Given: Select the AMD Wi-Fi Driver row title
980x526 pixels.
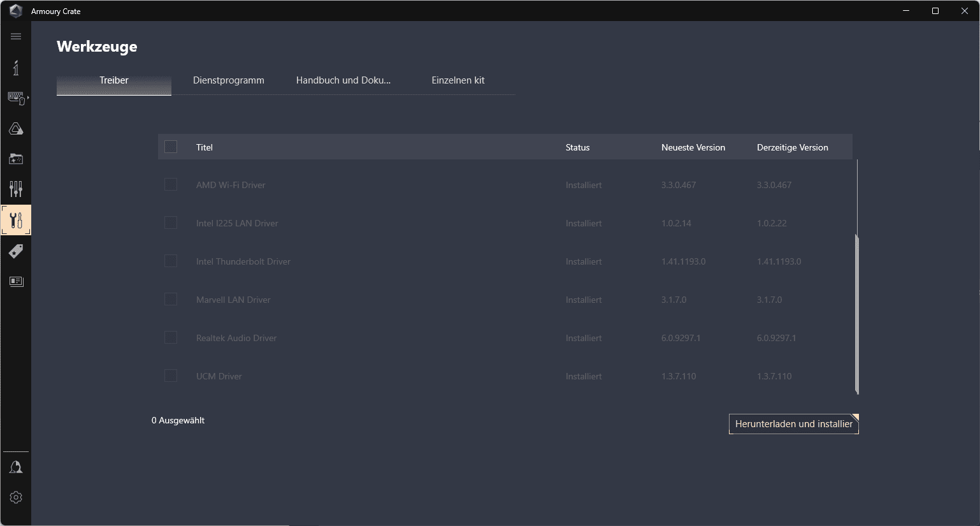Looking at the screenshot, I should coord(231,185).
